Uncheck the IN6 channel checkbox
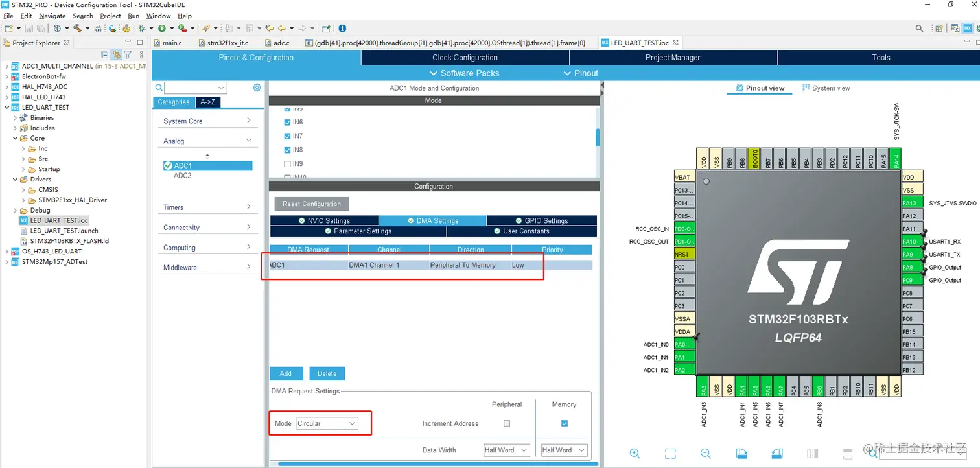 (x=288, y=122)
